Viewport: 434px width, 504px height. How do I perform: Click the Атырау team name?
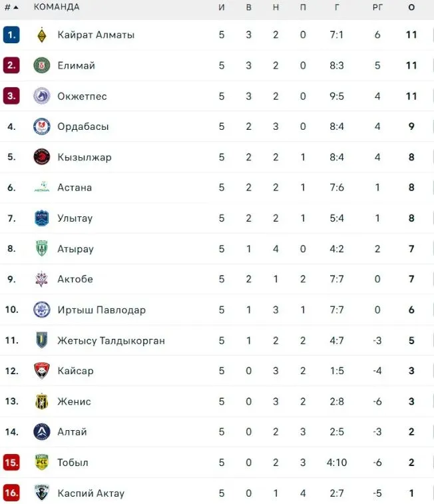75,249
